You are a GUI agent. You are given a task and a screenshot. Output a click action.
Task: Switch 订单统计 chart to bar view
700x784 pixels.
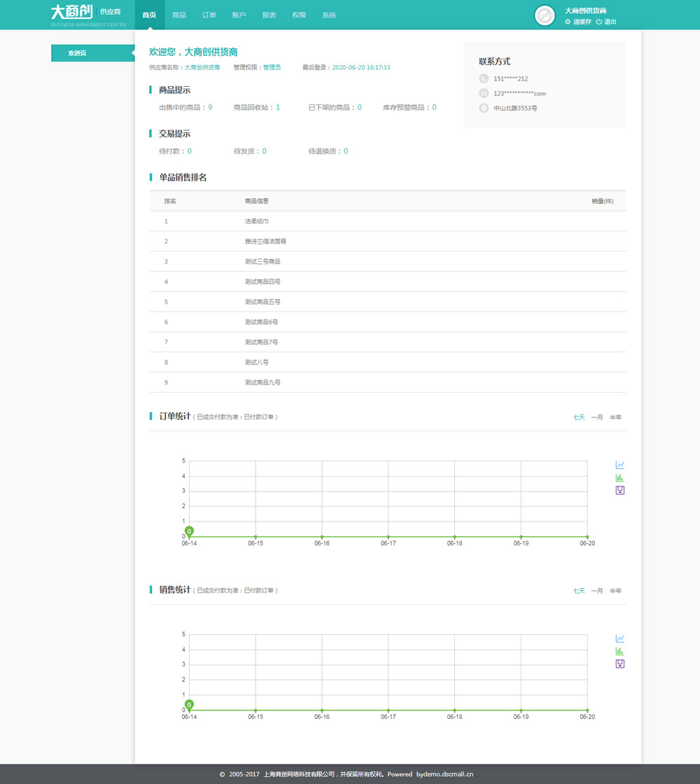click(619, 477)
